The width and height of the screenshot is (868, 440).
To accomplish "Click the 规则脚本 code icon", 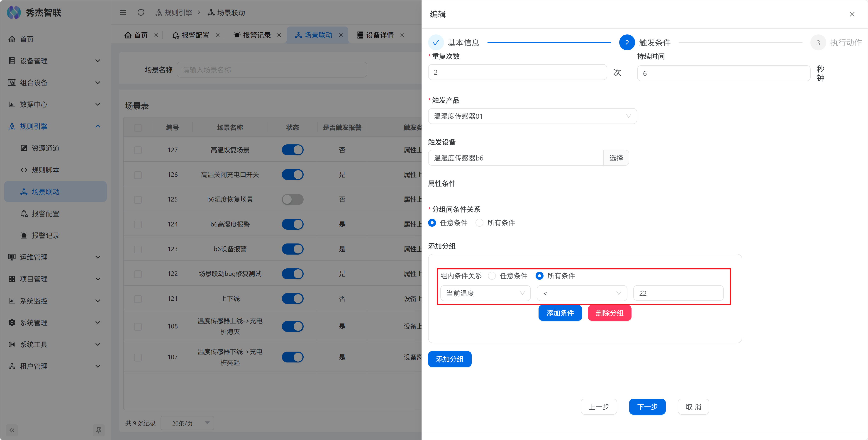I will 24,170.
